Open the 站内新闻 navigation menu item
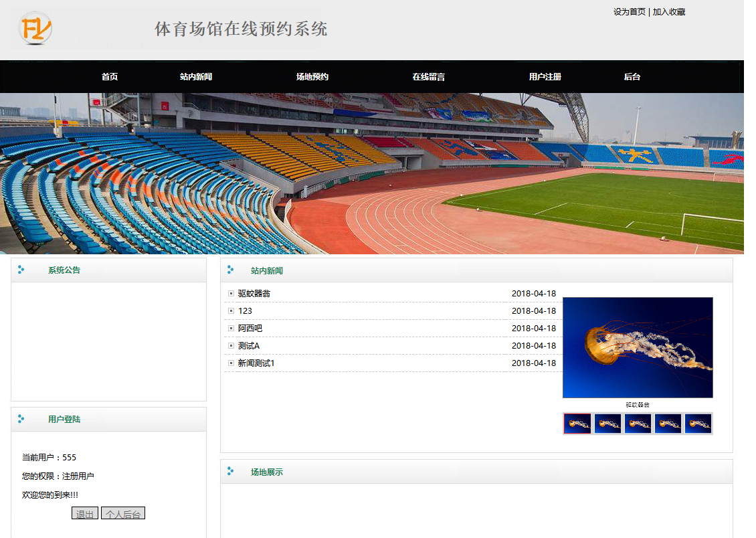Image resolution: width=756 pixels, height=538 pixels. (196, 77)
